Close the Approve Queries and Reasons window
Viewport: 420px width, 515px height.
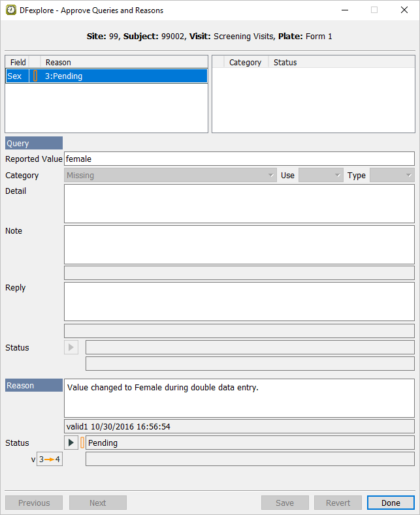(404, 10)
